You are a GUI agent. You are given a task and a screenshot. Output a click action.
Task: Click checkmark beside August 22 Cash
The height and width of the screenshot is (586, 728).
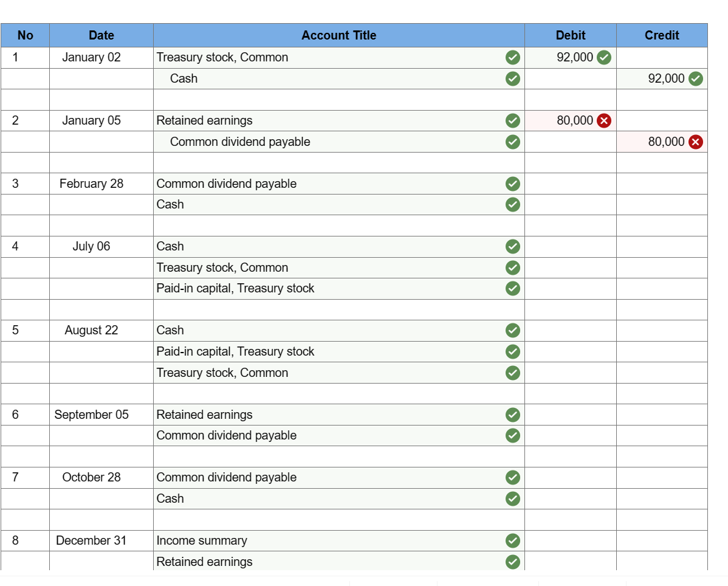coord(512,331)
